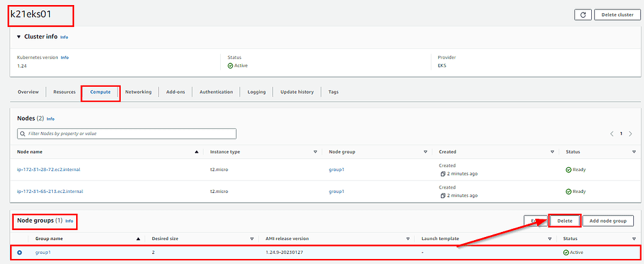
Task: Click next page arrow in Nodes pagination
Action: pos(631,134)
